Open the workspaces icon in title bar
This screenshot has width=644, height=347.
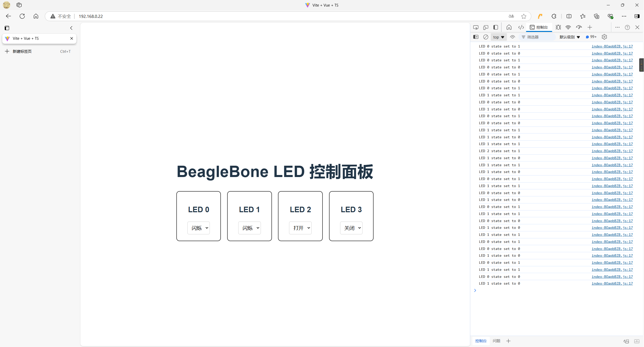click(x=19, y=5)
